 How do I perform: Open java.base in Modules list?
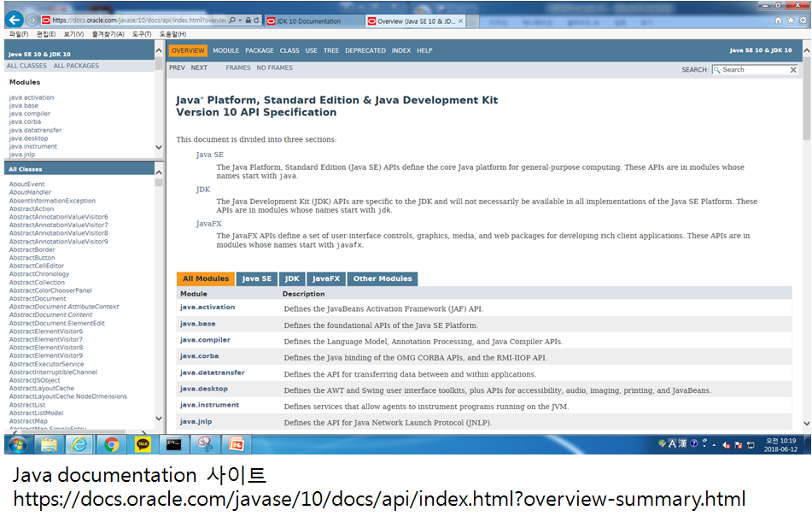[x=24, y=106]
